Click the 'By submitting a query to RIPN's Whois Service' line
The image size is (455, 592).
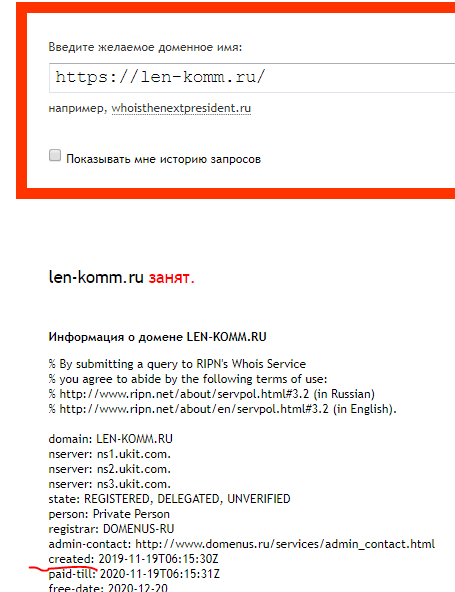[177, 364]
